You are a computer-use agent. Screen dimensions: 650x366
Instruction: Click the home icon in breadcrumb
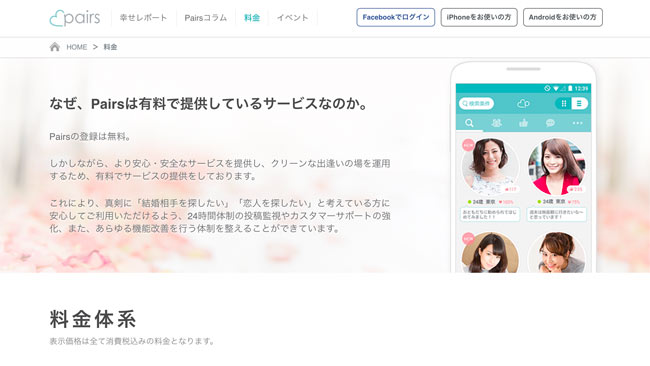[55, 47]
